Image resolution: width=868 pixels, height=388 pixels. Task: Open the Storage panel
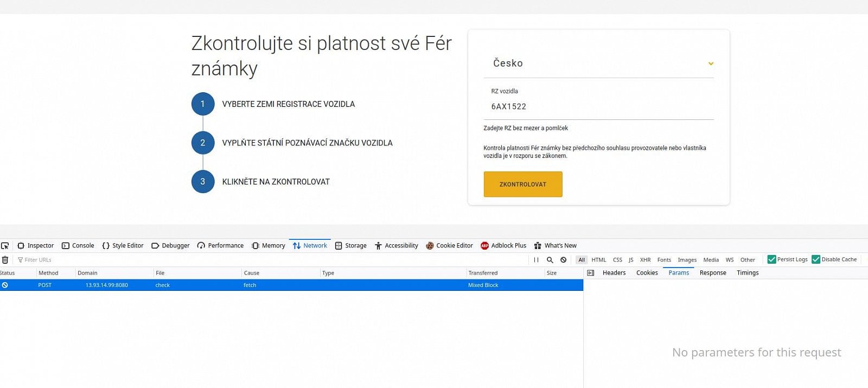(x=351, y=246)
